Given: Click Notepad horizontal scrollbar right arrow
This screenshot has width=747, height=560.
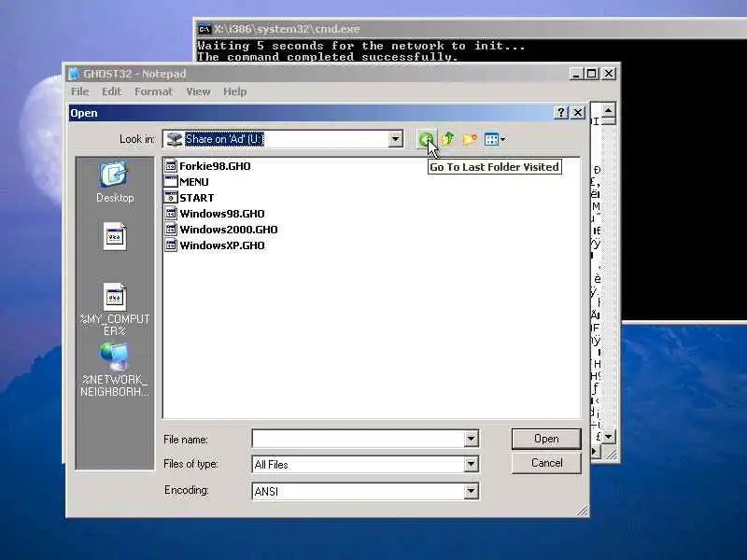Looking at the screenshot, I should 594,452.
